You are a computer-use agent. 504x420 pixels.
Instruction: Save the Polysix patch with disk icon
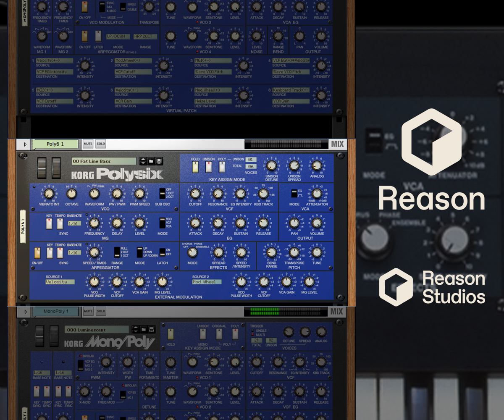(159, 161)
